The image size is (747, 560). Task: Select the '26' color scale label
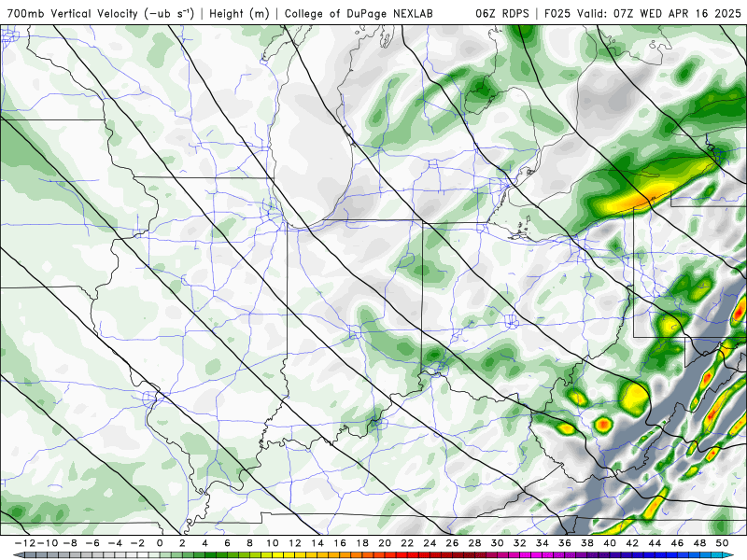coord(452,543)
